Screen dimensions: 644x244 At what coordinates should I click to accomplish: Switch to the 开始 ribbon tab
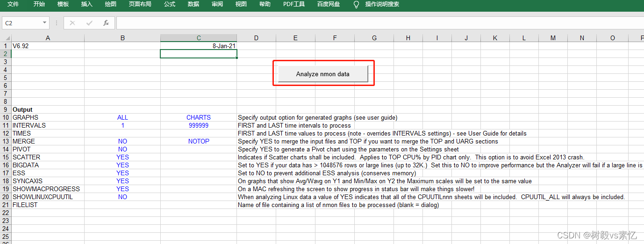(x=39, y=4)
